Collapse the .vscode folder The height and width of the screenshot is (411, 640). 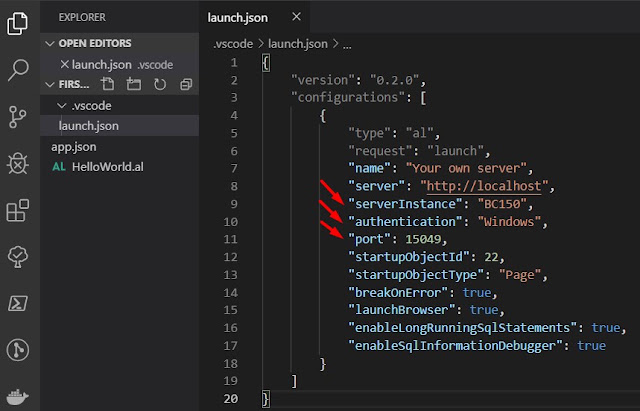pos(62,106)
